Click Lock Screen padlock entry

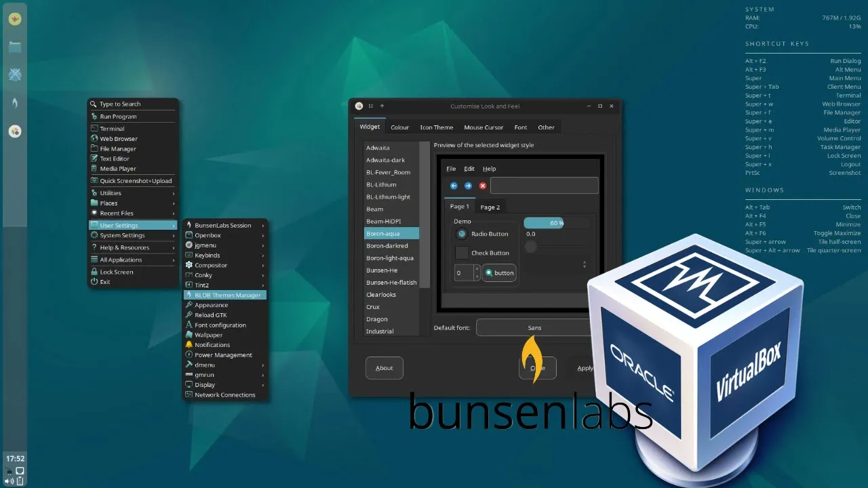(x=133, y=272)
